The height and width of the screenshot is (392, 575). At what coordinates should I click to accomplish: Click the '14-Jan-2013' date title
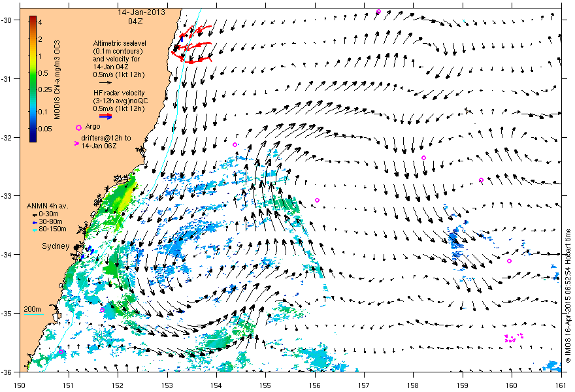pyautogui.click(x=141, y=12)
